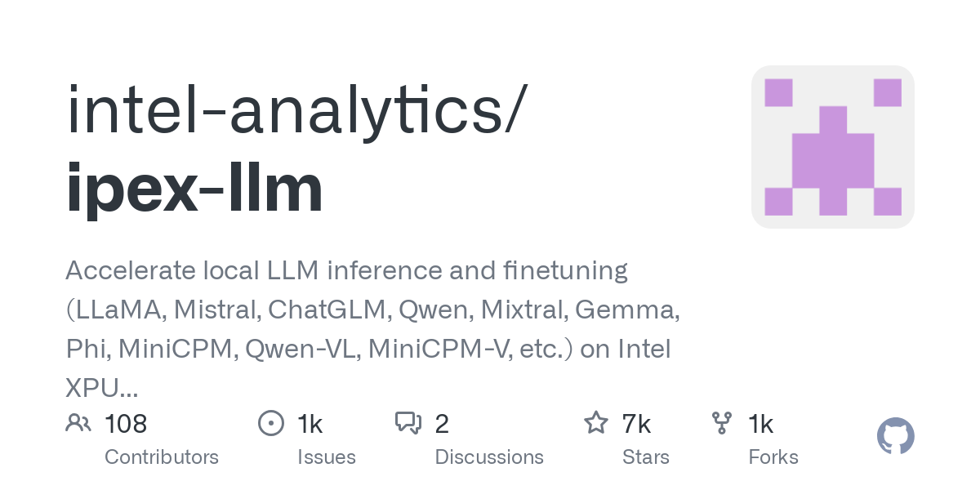
Task: Click the Discussions speech bubbles icon
Action: (408, 423)
